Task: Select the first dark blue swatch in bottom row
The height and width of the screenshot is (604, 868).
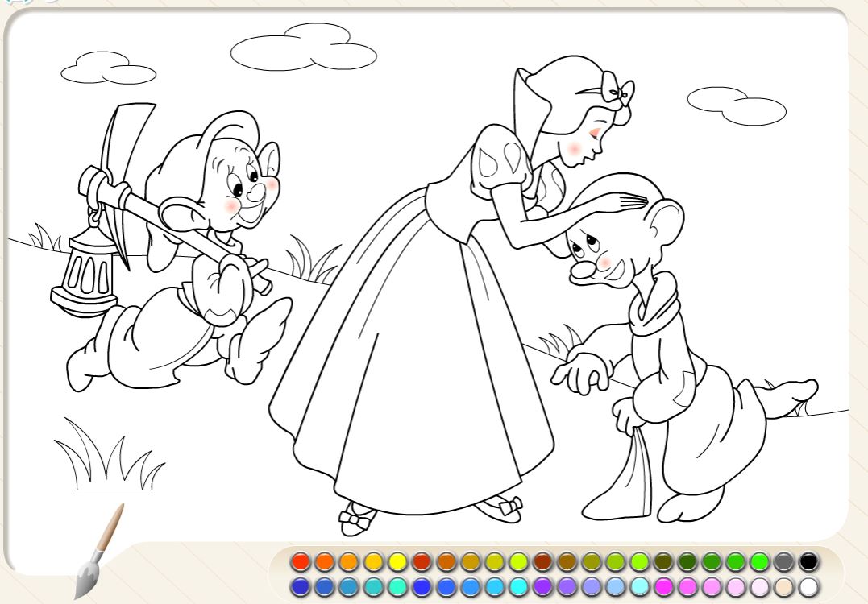Action: [x=300, y=586]
